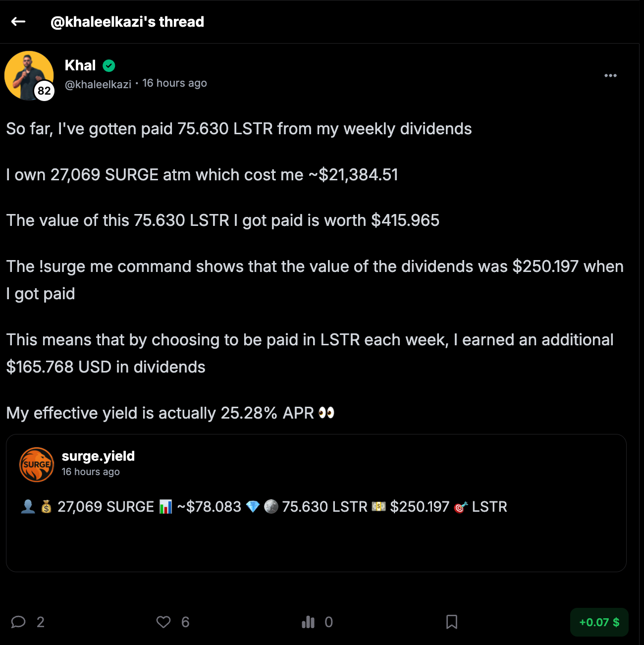Open the three-dot post options menu
The width and height of the screenshot is (644, 645).
tap(610, 75)
